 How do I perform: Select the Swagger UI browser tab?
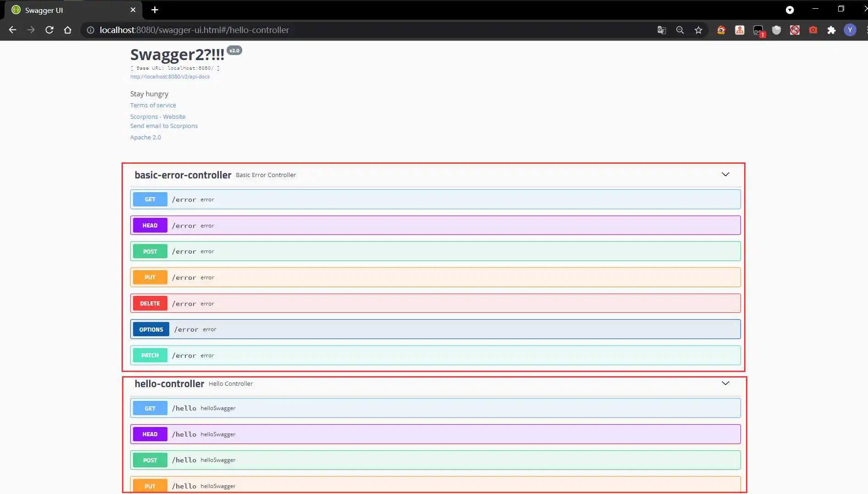pyautogui.click(x=69, y=10)
